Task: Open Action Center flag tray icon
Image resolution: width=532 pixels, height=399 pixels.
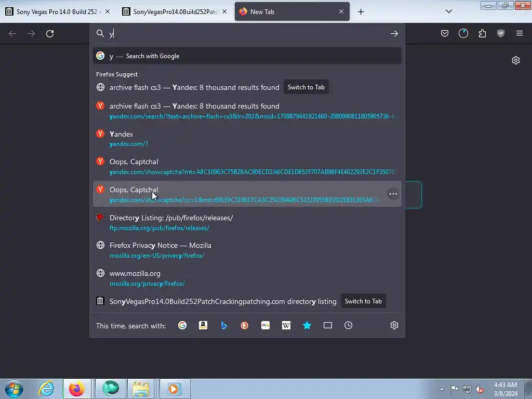Action: click(454, 389)
